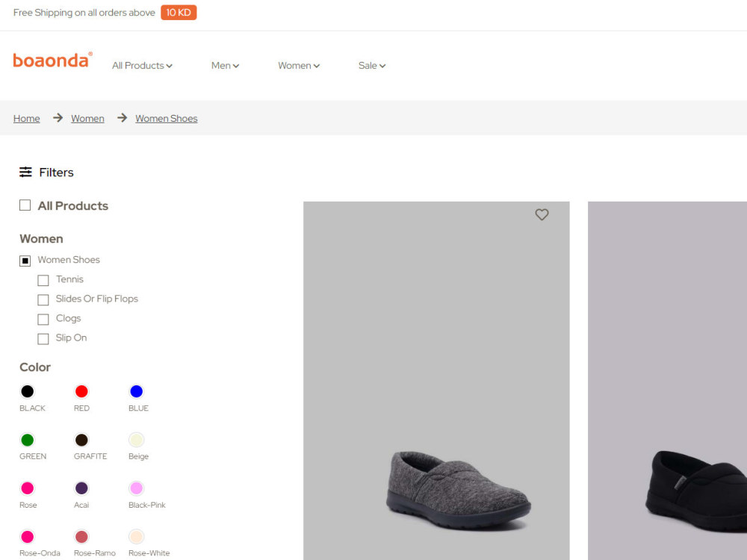
Task: Open the Men dropdown menu
Action: pos(225,66)
